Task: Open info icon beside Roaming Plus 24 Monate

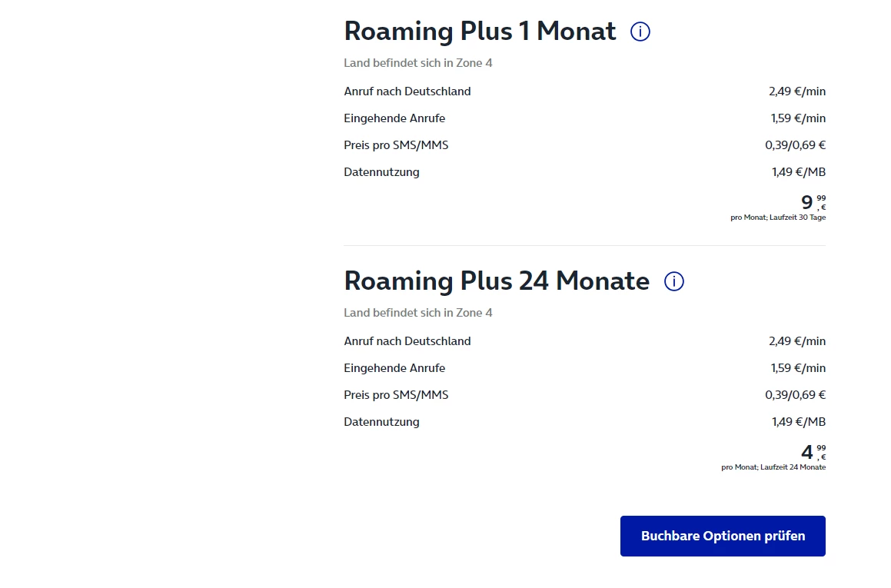Action: click(x=673, y=281)
